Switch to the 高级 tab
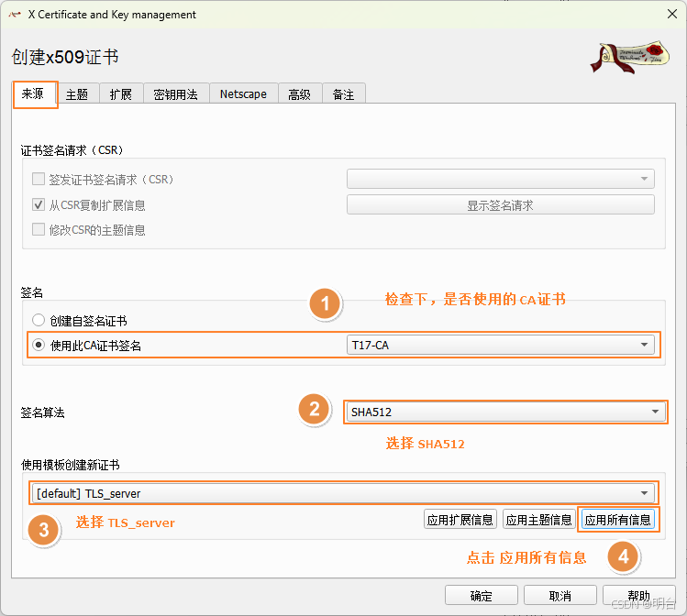The height and width of the screenshot is (616, 687). point(300,94)
